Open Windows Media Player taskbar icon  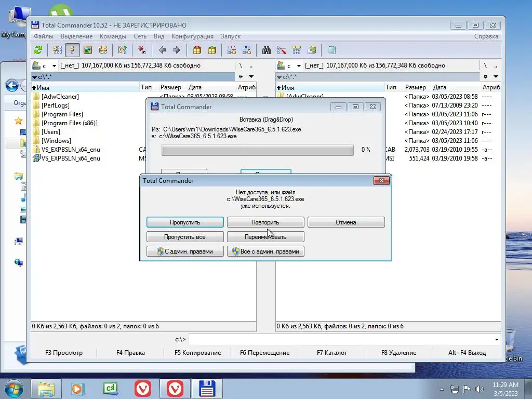(78, 389)
